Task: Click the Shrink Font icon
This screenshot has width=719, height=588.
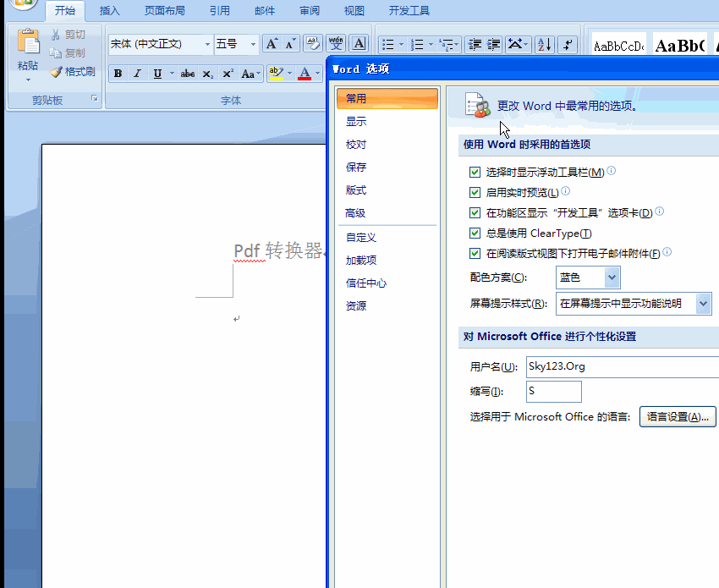Action: pos(290,44)
